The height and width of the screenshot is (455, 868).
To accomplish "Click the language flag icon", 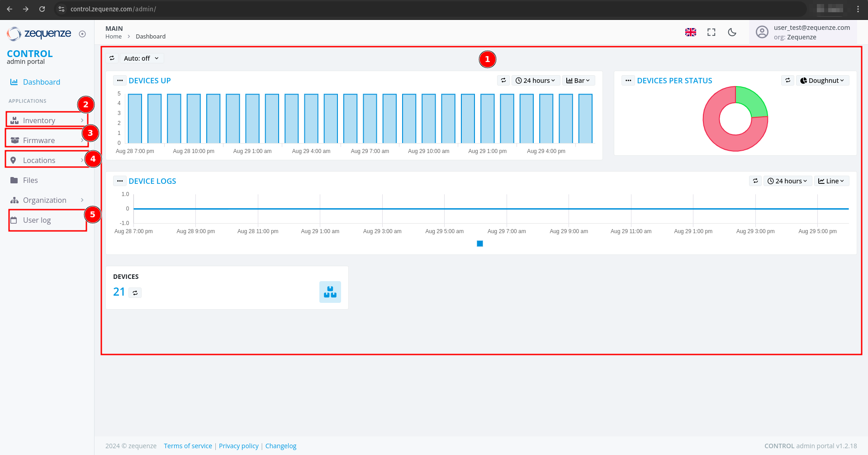I will point(690,32).
